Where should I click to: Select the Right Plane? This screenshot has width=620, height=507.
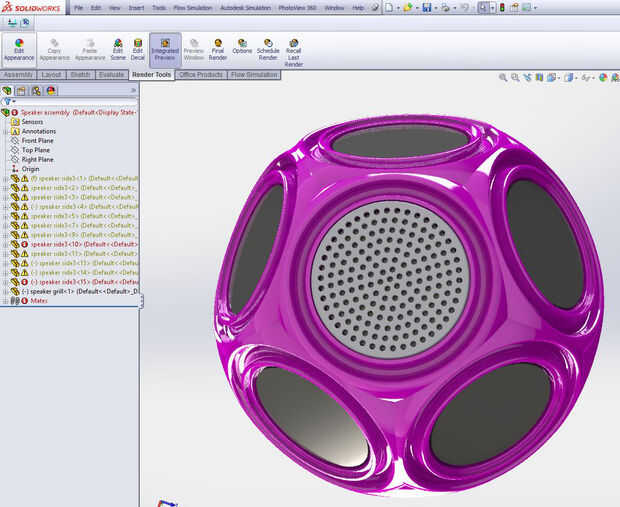[33, 160]
